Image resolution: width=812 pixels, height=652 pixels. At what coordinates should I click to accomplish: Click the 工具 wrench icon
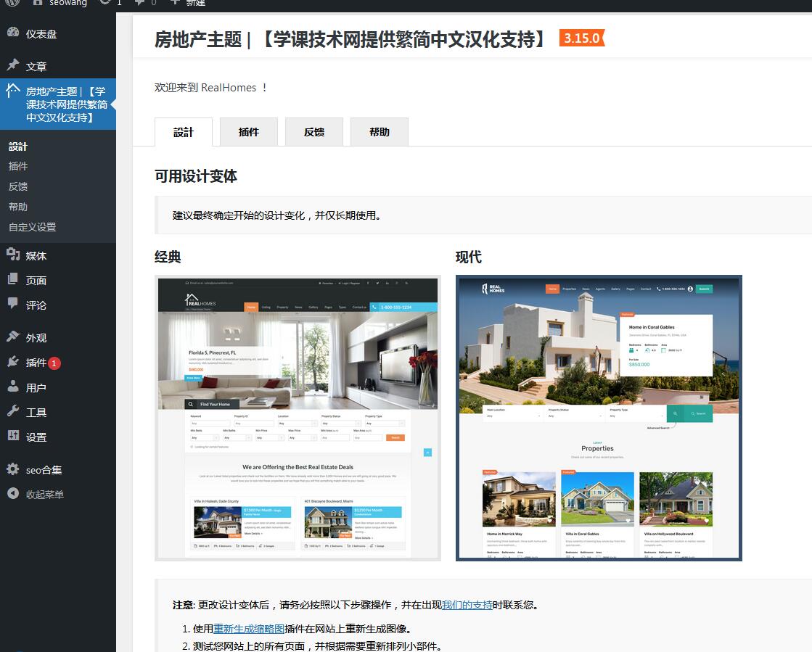[x=13, y=411]
